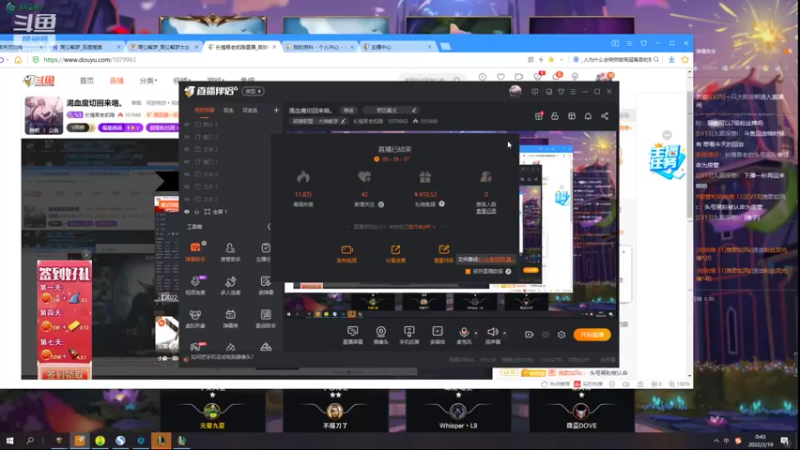Add 摄像头 camera source
The image size is (800, 450).
pyautogui.click(x=381, y=335)
